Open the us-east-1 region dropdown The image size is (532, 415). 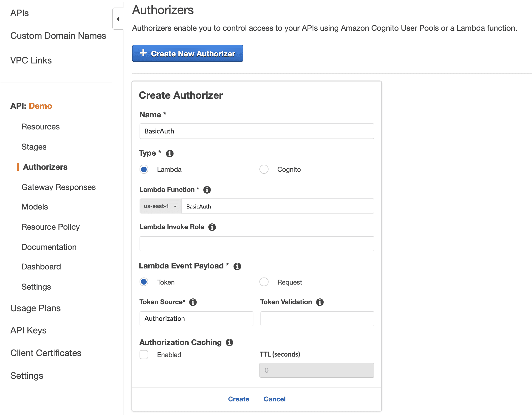pyautogui.click(x=160, y=206)
